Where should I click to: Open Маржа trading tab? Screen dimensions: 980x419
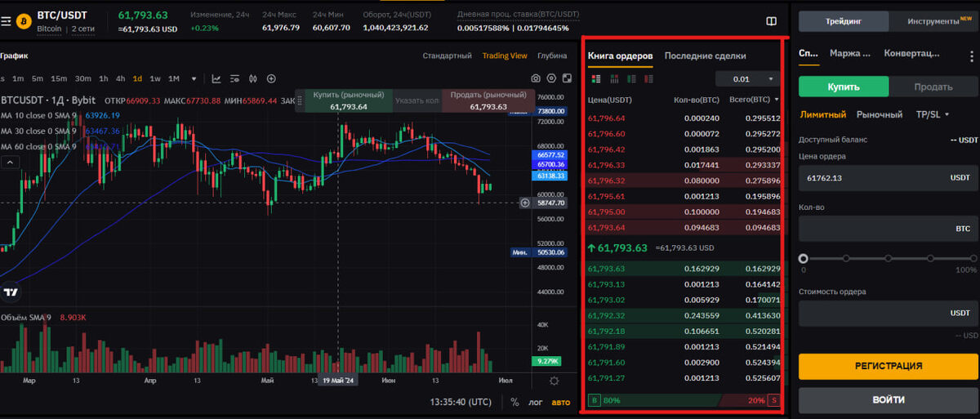click(849, 53)
